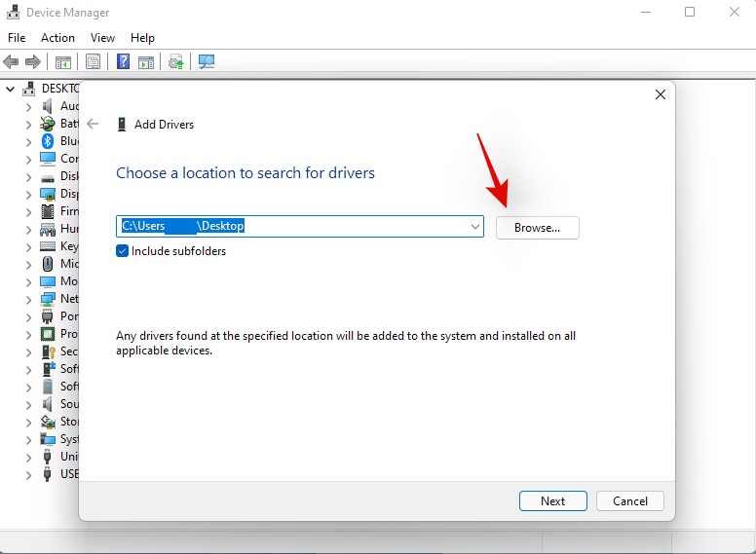Select the Display adapters icon
756x554 pixels.
pyautogui.click(x=47, y=194)
